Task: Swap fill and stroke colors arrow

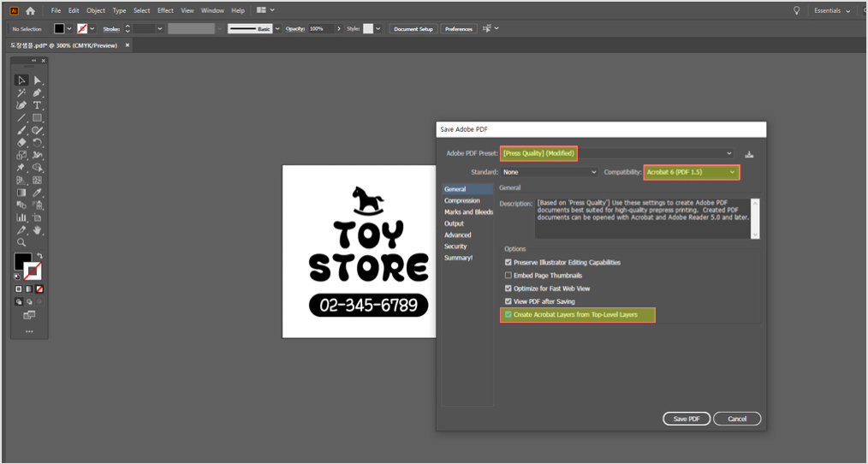Action: tap(39, 256)
